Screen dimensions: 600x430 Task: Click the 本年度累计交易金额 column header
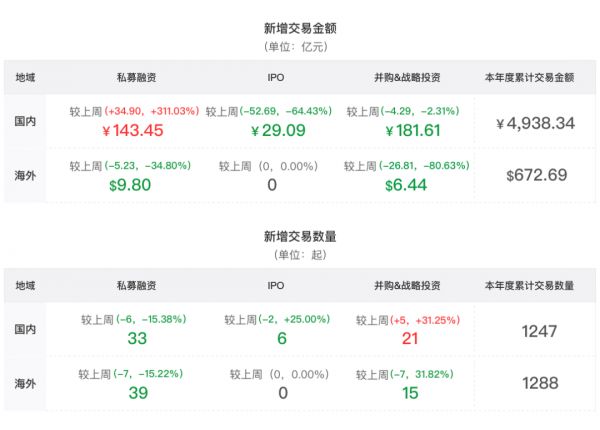coord(536,77)
